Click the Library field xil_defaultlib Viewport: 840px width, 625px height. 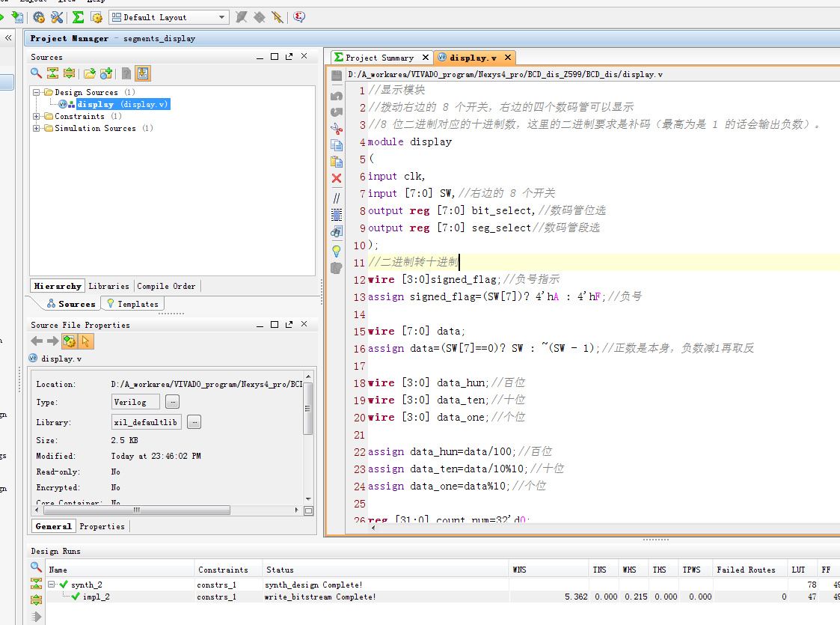click(x=147, y=422)
